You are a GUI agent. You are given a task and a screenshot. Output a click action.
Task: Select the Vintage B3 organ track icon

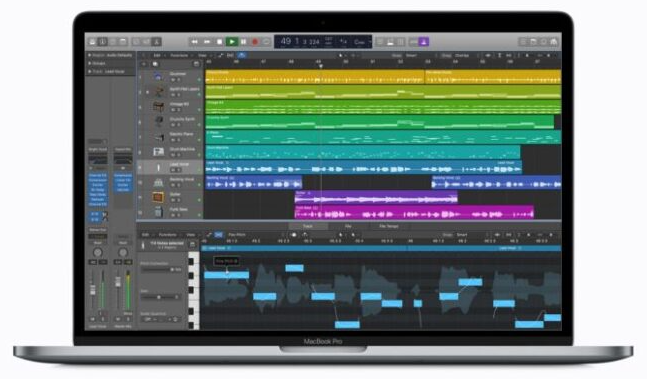(x=158, y=106)
